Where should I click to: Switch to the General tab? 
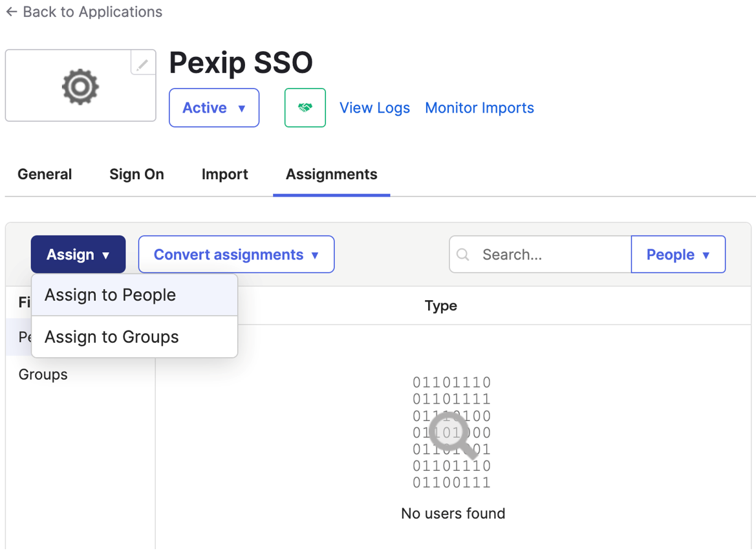45,175
